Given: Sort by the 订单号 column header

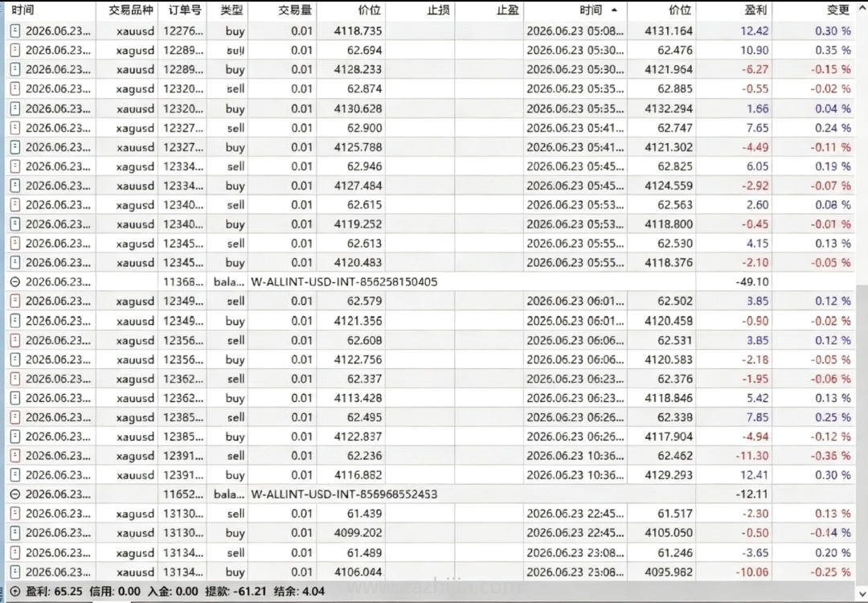Looking at the screenshot, I should pyautogui.click(x=185, y=10).
